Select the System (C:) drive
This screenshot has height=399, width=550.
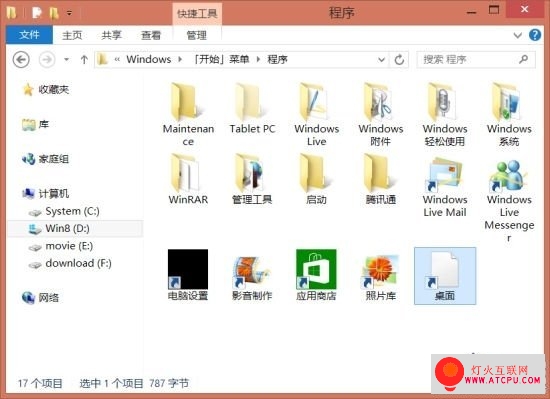click(64, 211)
